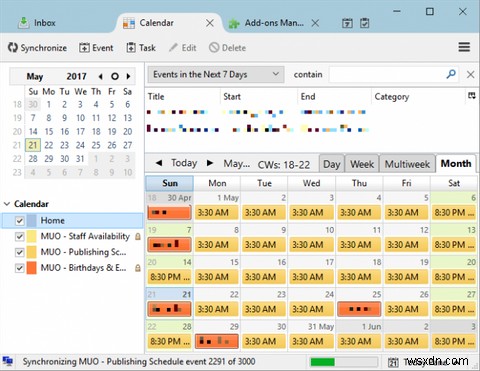Image resolution: width=480 pixels, height=371 pixels.
Task: Sort event list by End column
Action: pyautogui.click(x=334, y=97)
